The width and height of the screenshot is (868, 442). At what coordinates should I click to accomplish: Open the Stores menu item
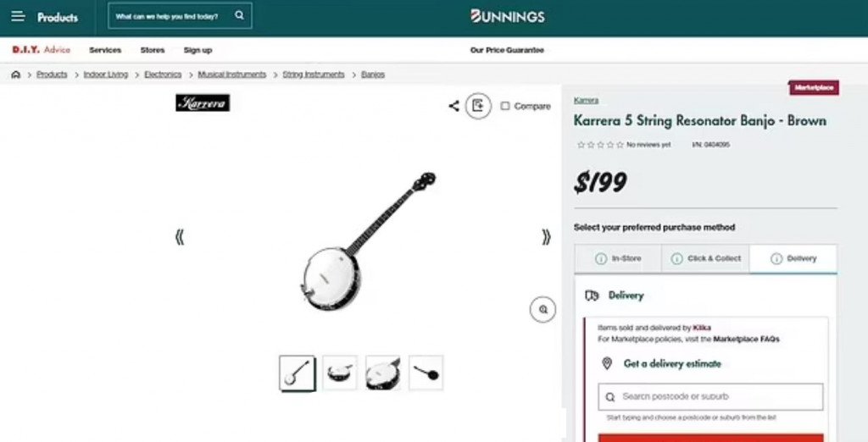[153, 50]
